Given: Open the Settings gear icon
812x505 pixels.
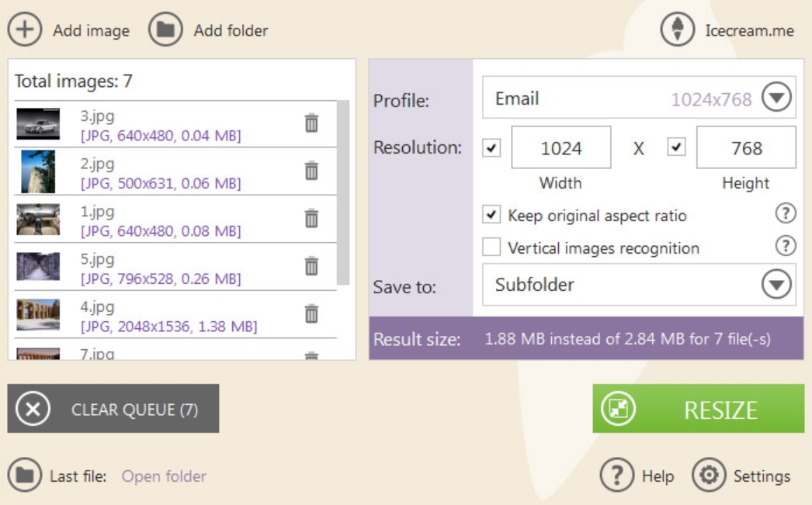Looking at the screenshot, I should pos(709,475).
